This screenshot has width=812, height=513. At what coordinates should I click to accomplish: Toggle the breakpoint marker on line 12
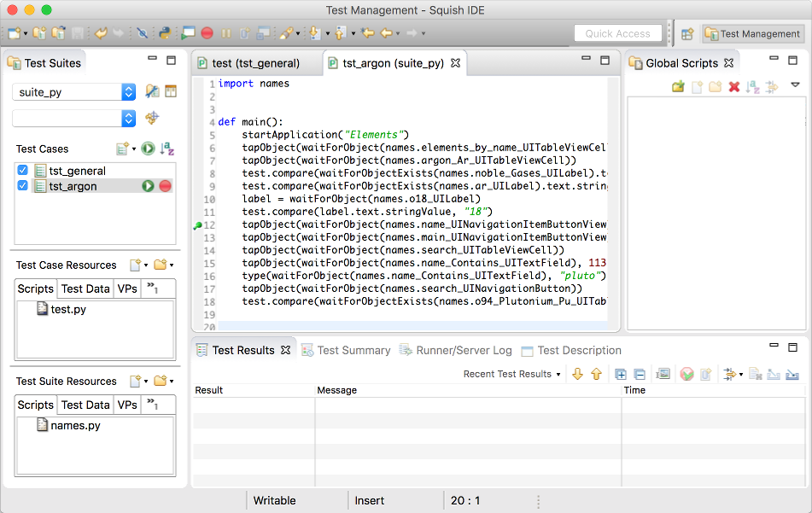[197, 225]
